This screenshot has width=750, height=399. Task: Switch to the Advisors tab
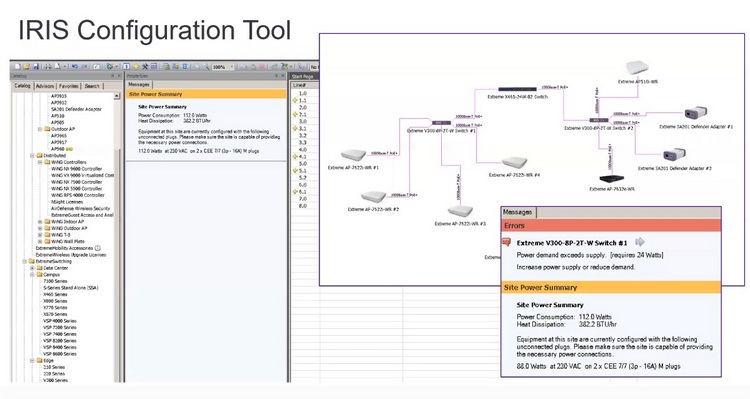(45, 86)
